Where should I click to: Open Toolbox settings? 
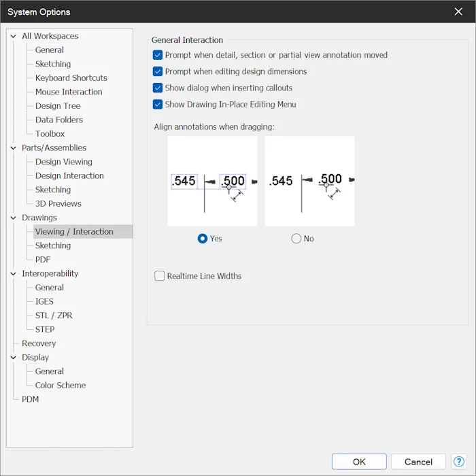click(x=50, y=133)
